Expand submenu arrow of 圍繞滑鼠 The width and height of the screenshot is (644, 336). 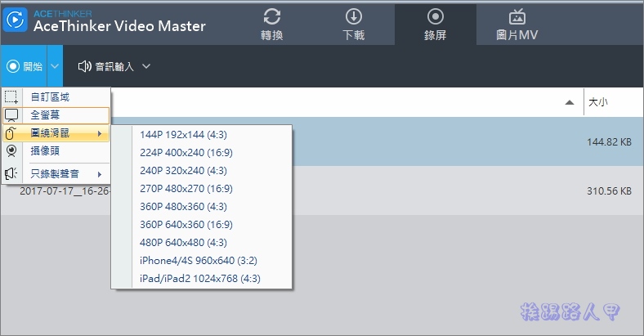pyautogui.click(x=100, y=133)
